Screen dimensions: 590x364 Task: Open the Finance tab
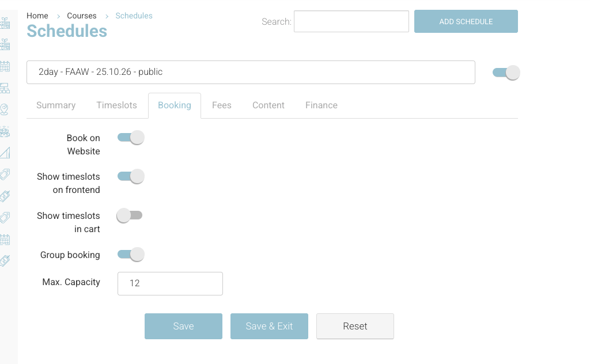(321, 105)
